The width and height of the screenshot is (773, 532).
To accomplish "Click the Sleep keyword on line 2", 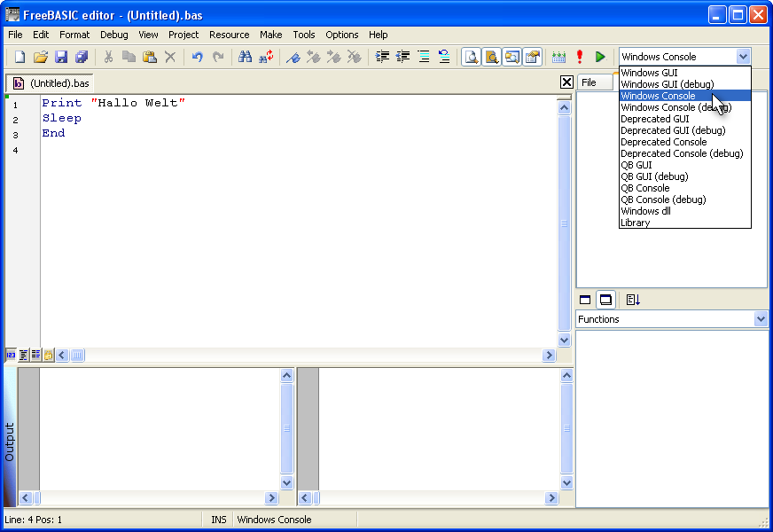I will click(x=62, y=118).
